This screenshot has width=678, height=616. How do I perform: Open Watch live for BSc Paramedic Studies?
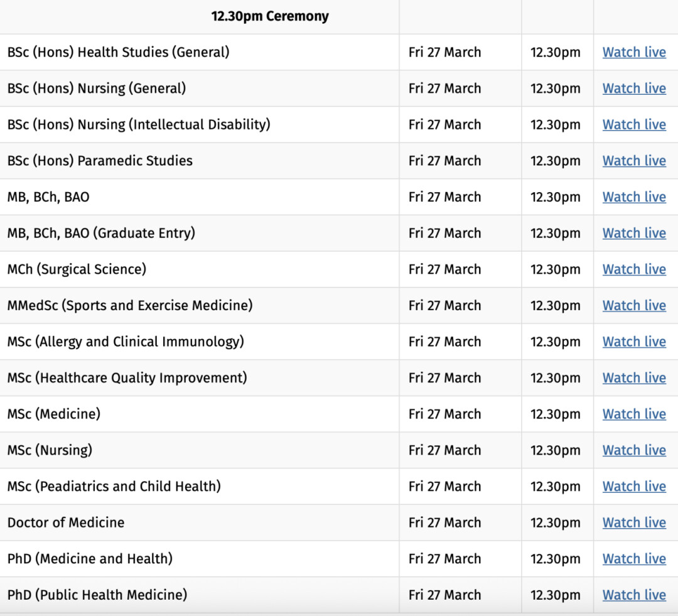pyautogui.click(x=633, y=161)
